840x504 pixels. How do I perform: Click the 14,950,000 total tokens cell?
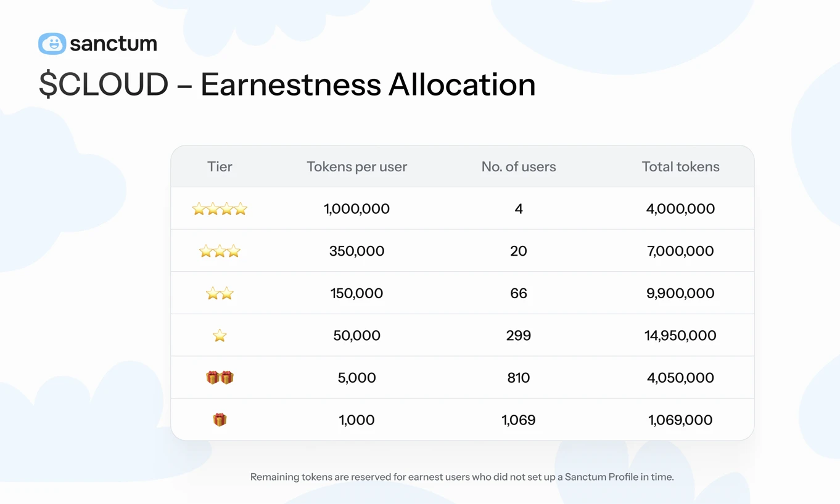(x=680, y=336)
